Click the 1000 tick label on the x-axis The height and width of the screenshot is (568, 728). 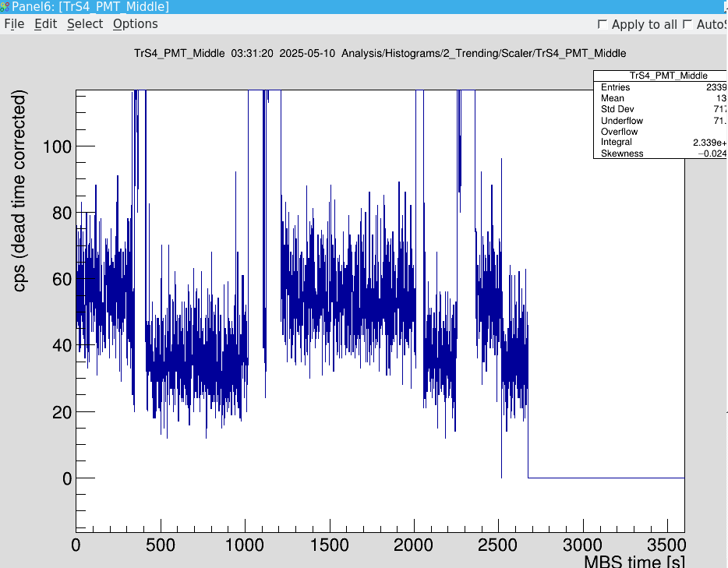coord(245,545)
